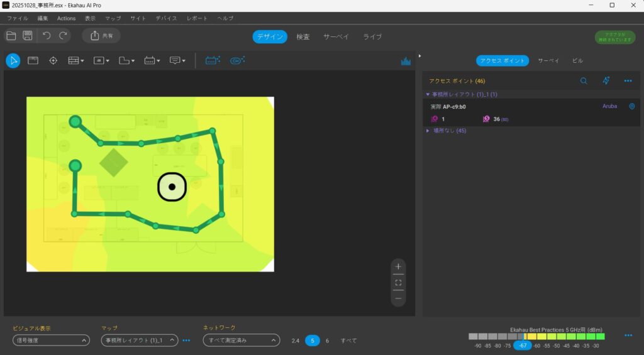Select the 6 GHz band filter
The image size is (644, 355).
[x=327, y=341]
